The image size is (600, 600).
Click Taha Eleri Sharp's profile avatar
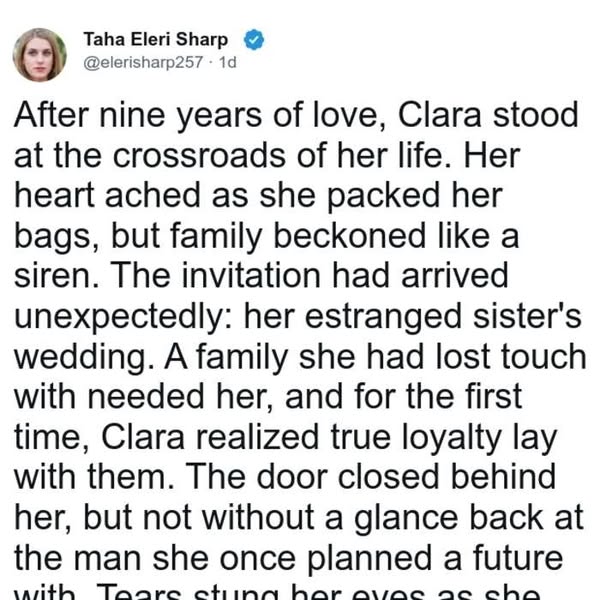[40, 54]
